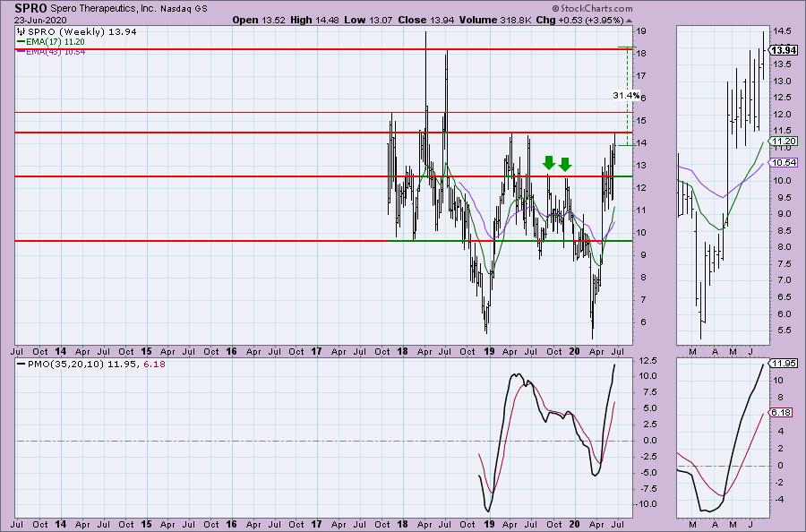
Task: Select the Close 13.94 header value
Action: point(425,20)
